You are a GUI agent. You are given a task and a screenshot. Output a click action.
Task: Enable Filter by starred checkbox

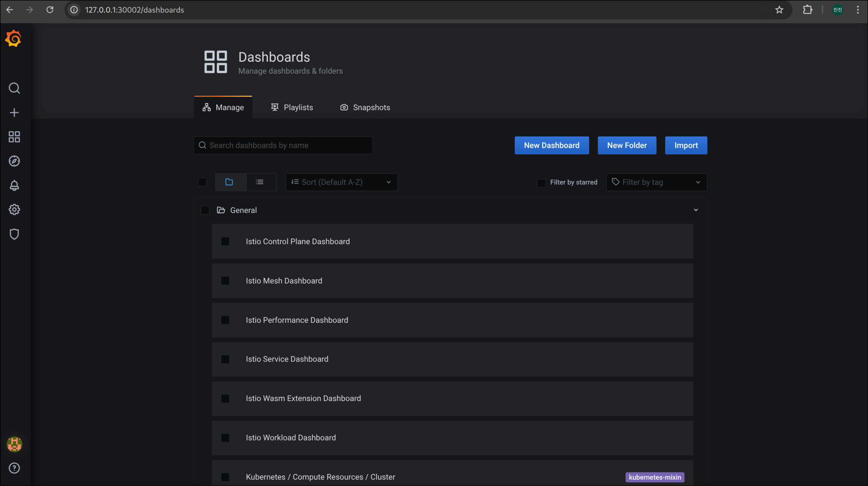coord(541,182)
